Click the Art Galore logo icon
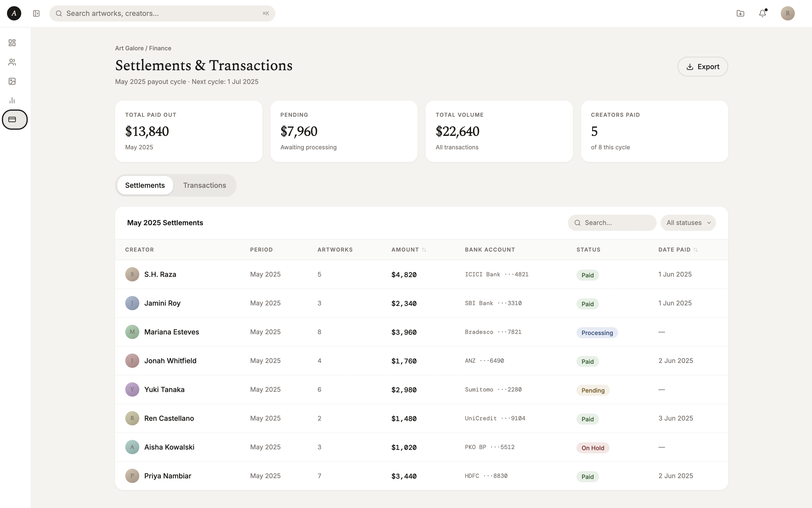The height and width of the screenshot is (508, 812). [14, 13]
